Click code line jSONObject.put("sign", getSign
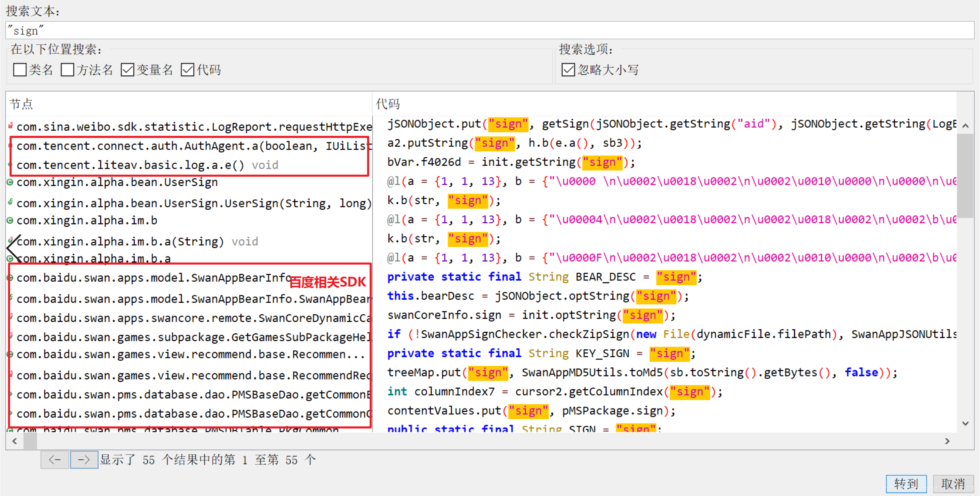This screenshot has width=980, height=496. point(672,124)
